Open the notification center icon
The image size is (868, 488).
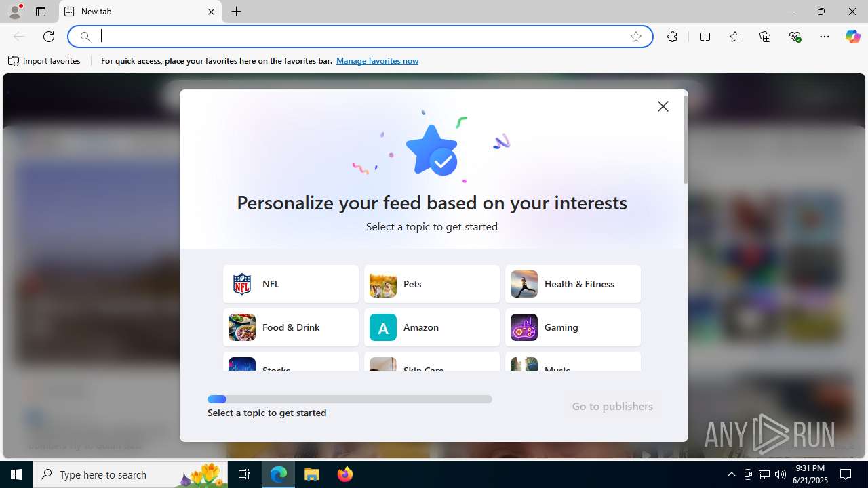tap(846, 474)
